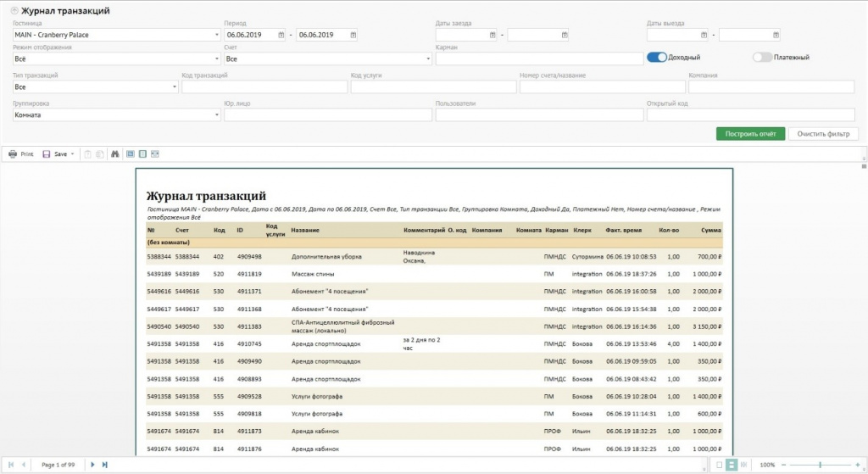Click СПА-Антицеллюлитный фиброзный массаж entry
This screenshot has width=868, height=474.
342,326
